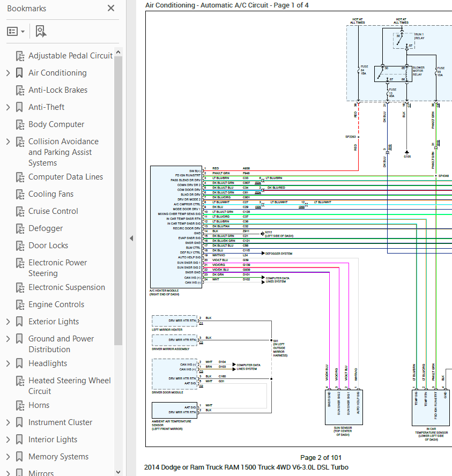Close the Bookmarks panel
The image size is (452, 476).
pyautogui.click(x=111, y=8)
